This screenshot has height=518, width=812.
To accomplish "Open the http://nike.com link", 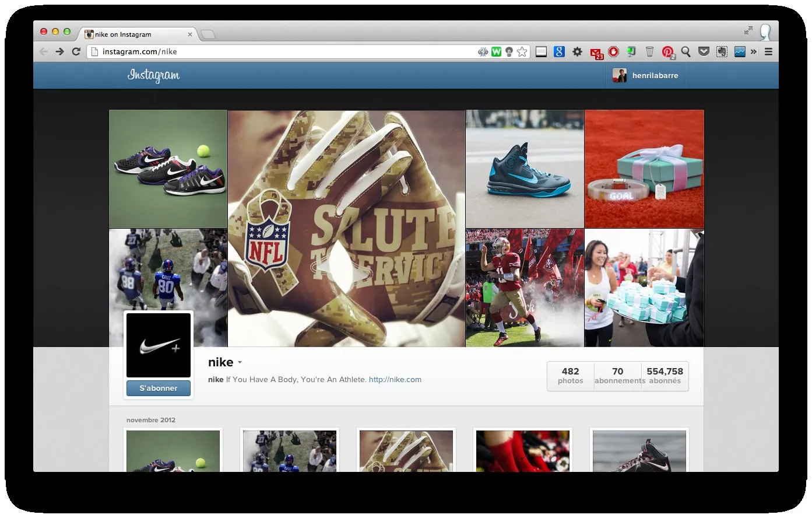I will 395,380.
